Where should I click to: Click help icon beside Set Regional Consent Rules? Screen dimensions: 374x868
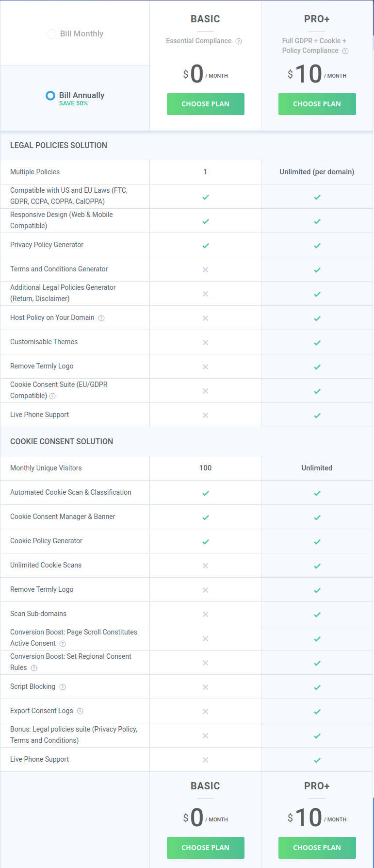[33, 667]
